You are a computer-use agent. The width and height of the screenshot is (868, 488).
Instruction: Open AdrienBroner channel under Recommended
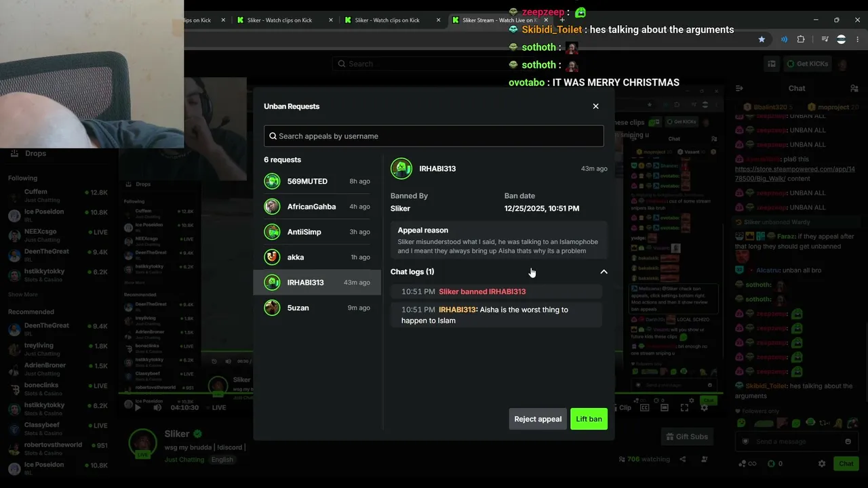click(x=59, y=369)
